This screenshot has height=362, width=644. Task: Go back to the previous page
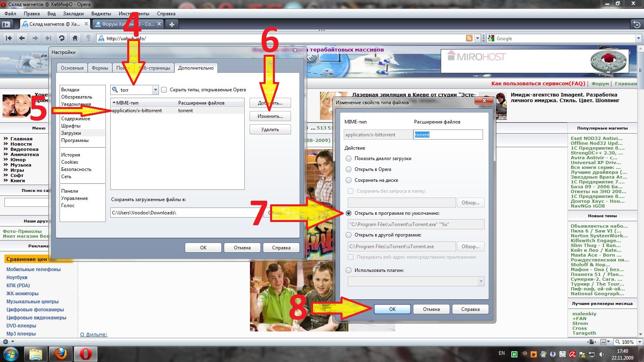tap(22, 38)
